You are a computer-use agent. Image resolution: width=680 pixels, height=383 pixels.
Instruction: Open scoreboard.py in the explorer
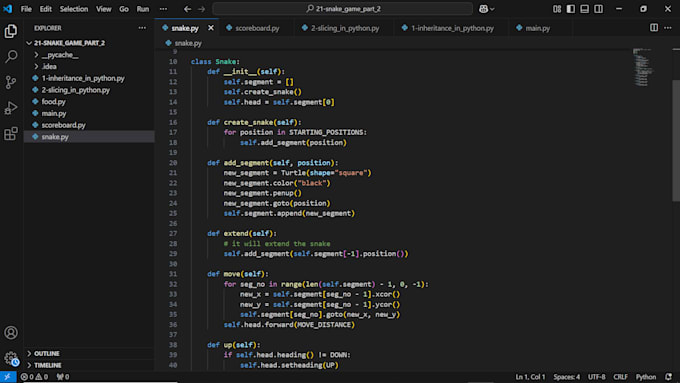[89, 125]
